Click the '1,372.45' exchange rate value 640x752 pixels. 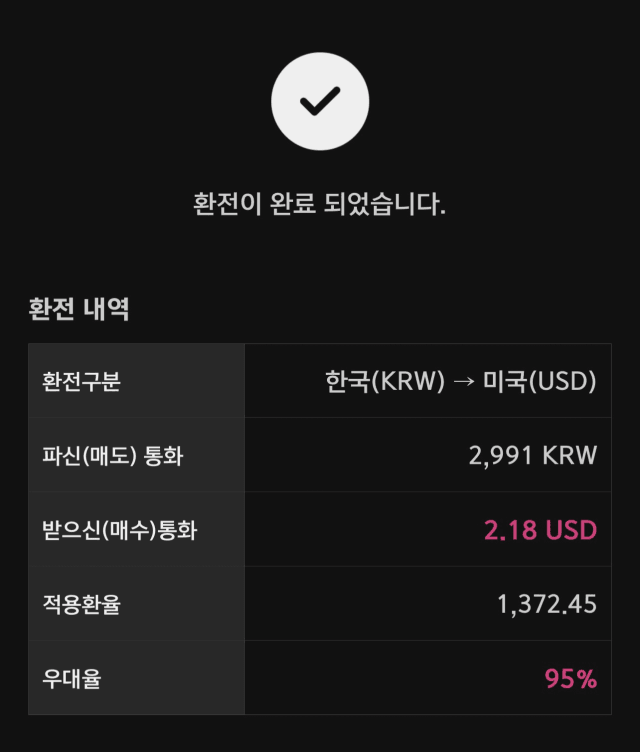coord(547,604)
